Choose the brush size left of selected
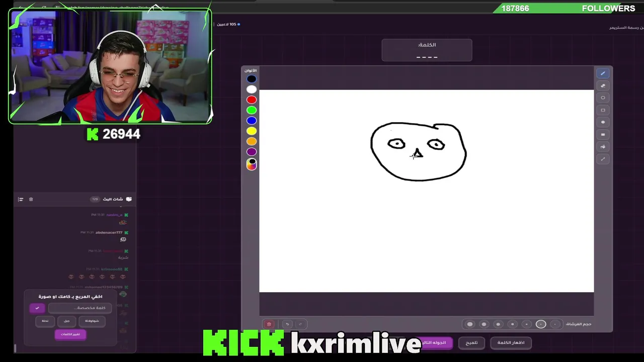 click(x=527, y=324)
